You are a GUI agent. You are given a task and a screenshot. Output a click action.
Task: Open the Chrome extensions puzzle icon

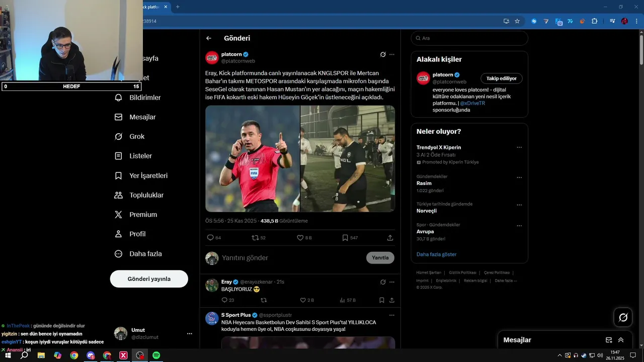click(595, 21)
